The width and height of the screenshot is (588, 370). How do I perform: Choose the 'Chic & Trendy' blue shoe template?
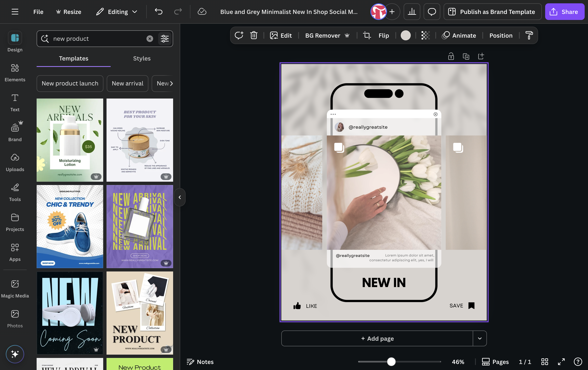click(70, 227)
